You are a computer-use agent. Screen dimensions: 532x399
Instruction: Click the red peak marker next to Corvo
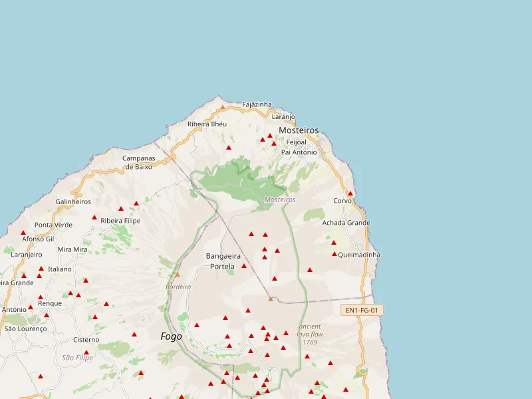point(350,194)
